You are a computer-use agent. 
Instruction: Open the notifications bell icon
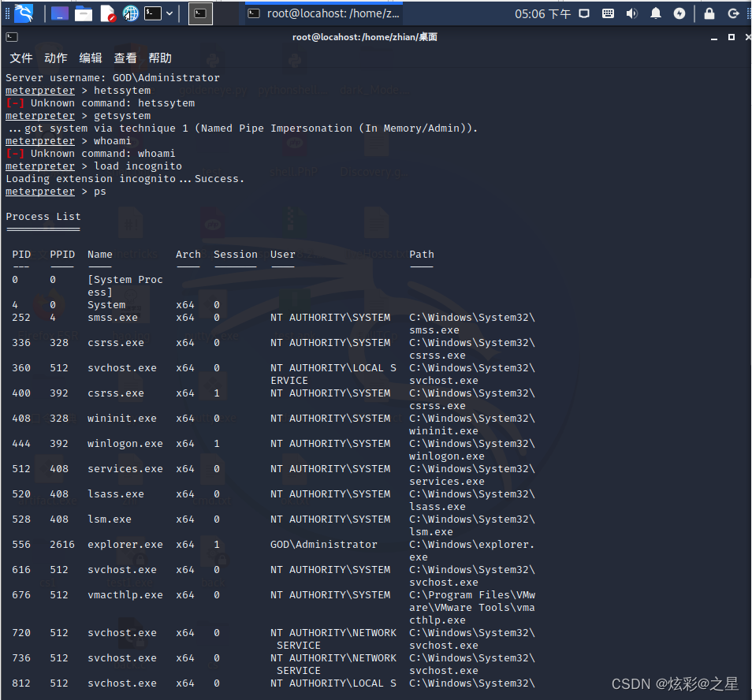(656, 13)
